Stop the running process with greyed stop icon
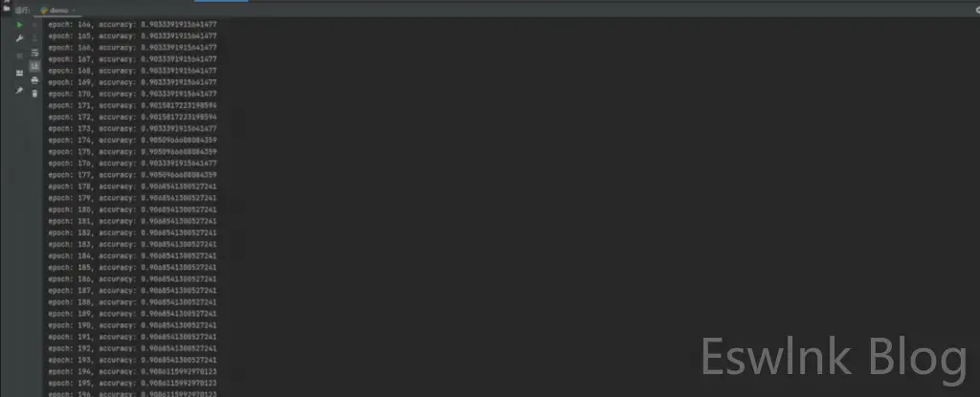The image size is (980, 397). pyautogui.click(x=19, y=55)
